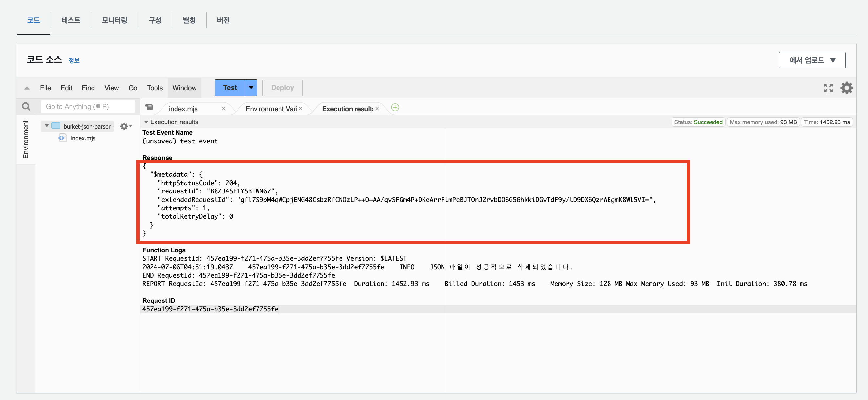868x400 pixels.
Task: Close the index.mjs tab
Action: (224, 109)
